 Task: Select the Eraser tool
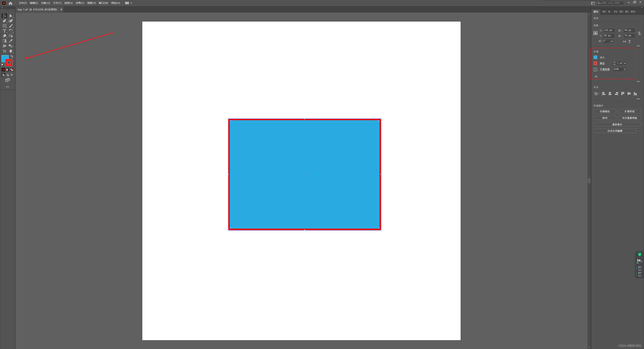pyautogui.click(x=4, y=36)
